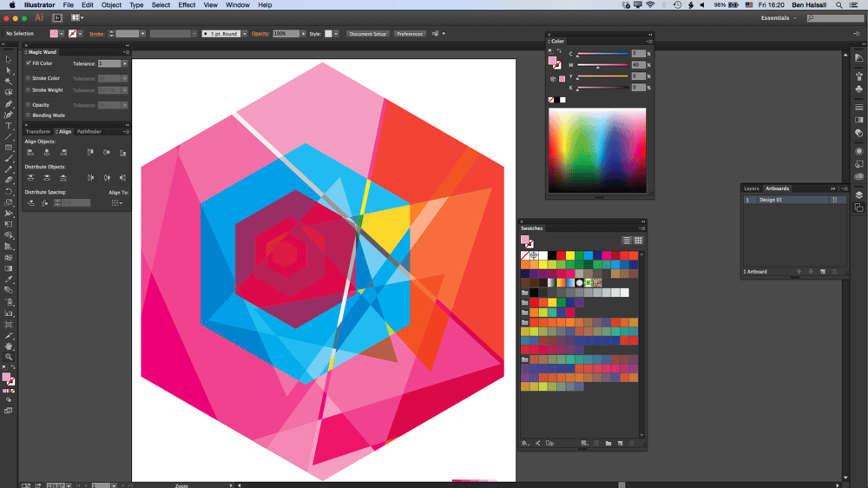The width and height of the screenshot is (868, 488).
Task: Open graphic Style dropdown
Action: click(336, 34)
